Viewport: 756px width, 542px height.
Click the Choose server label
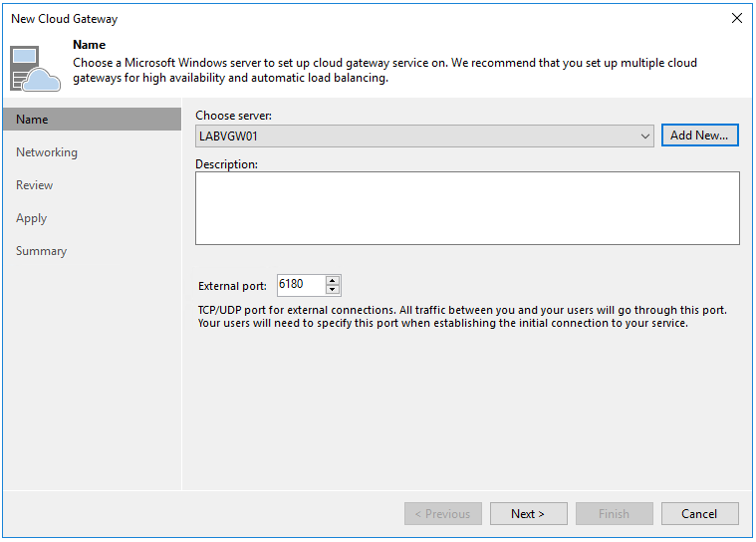[233, 116]
